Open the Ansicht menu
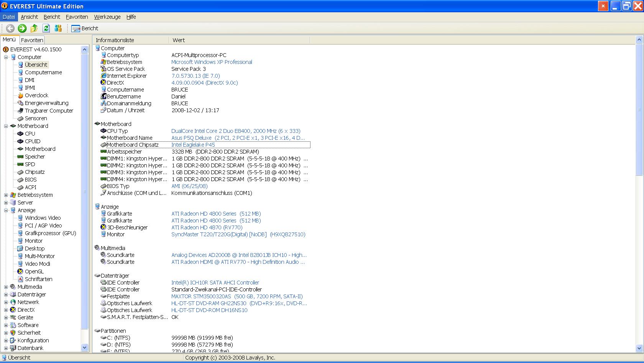The width and height of the screenshot is (644, 363). 29,17
